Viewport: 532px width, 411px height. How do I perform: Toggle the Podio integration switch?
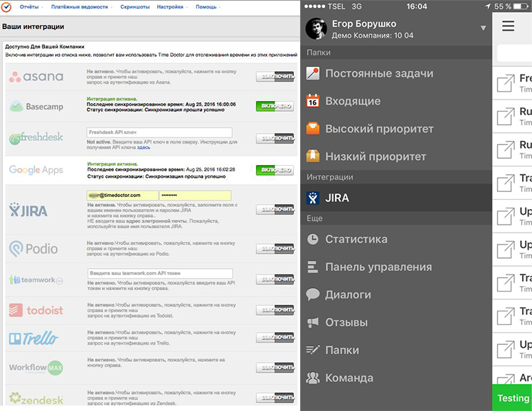pos(275,248)
